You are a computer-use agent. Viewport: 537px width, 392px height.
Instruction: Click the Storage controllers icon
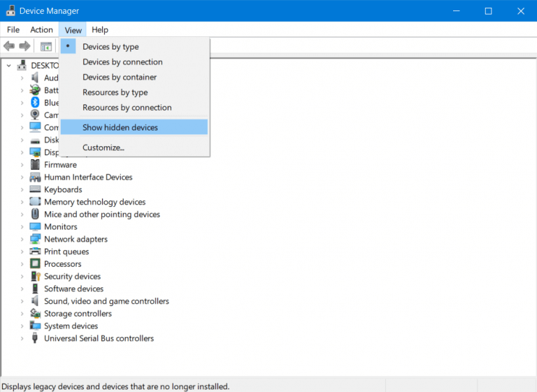[x=35, y=313]
